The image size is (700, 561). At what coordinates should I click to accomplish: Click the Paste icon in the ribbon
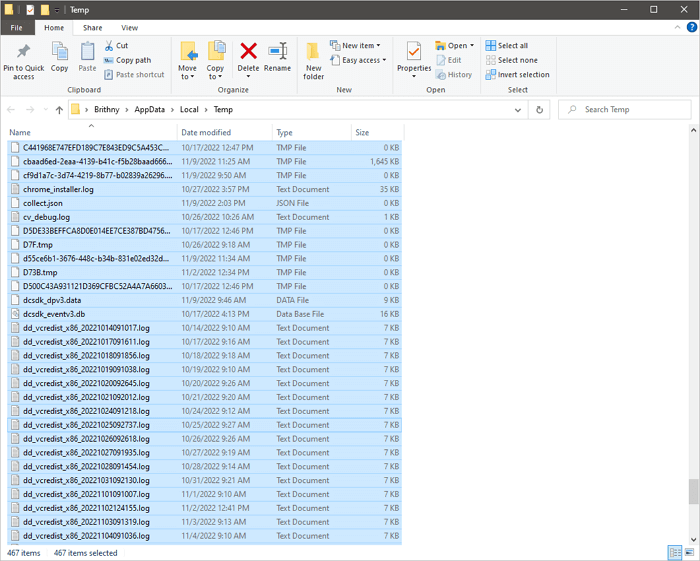pos(87,52)
